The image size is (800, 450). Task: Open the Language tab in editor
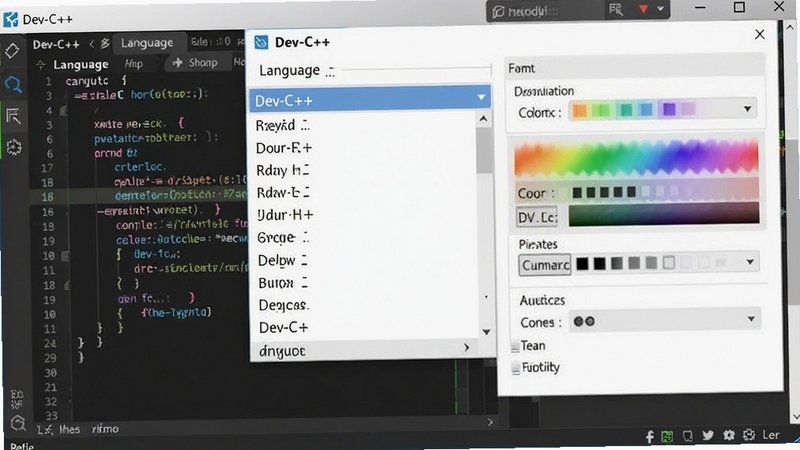[147, 43]
